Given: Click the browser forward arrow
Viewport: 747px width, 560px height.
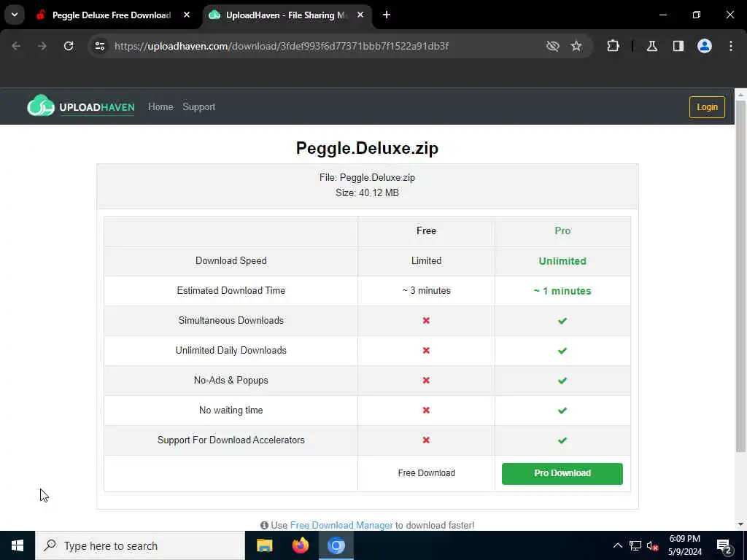Looking at the screenshot, I should [42, 46].
